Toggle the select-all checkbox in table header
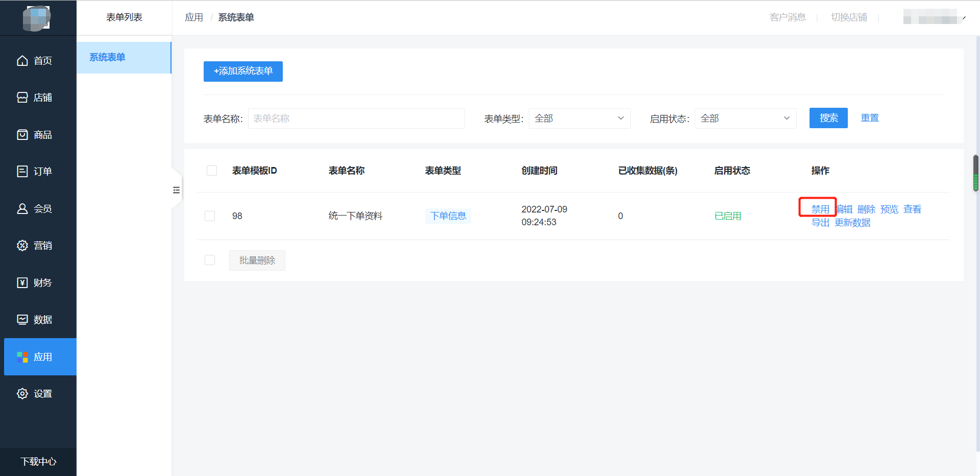Viewport: 980px width, 476px height. [x=212, y=171]
